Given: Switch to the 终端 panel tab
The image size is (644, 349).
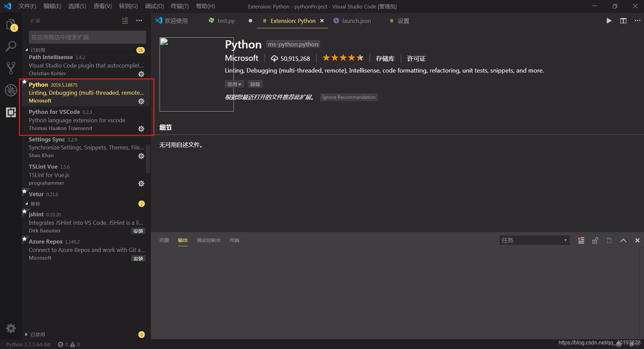Looking at the screenshot, I should click(234, 240).
